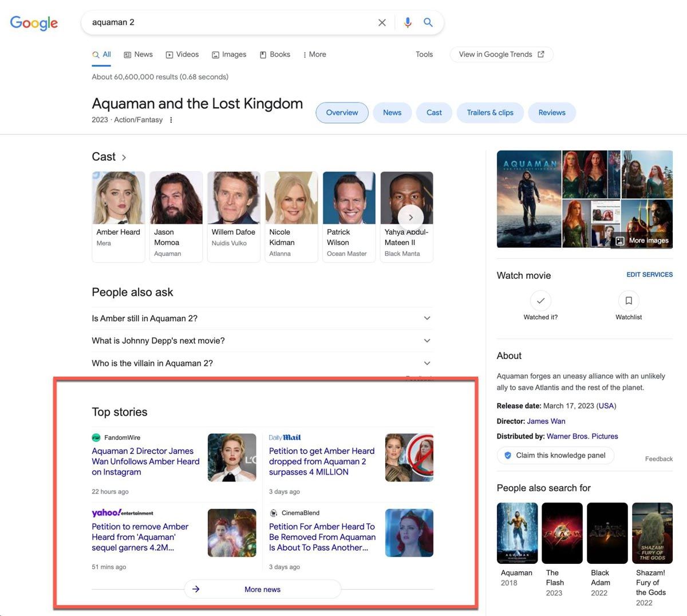This screenshot has height=616, width=687.
Task: Open Willem Dafoe cast card
Action: 234,216
